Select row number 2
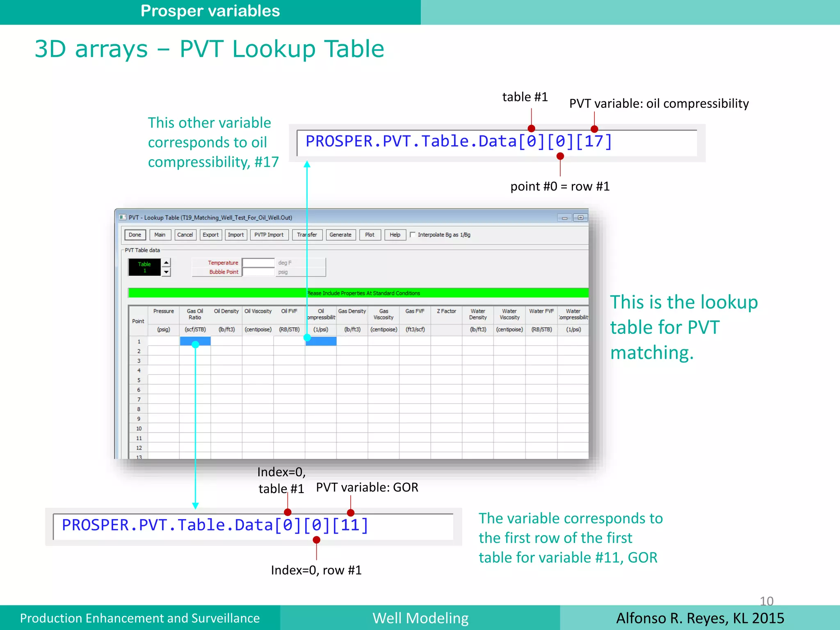Image resolution: width=840 pixels, height=630 pixels. click(139, 351)
